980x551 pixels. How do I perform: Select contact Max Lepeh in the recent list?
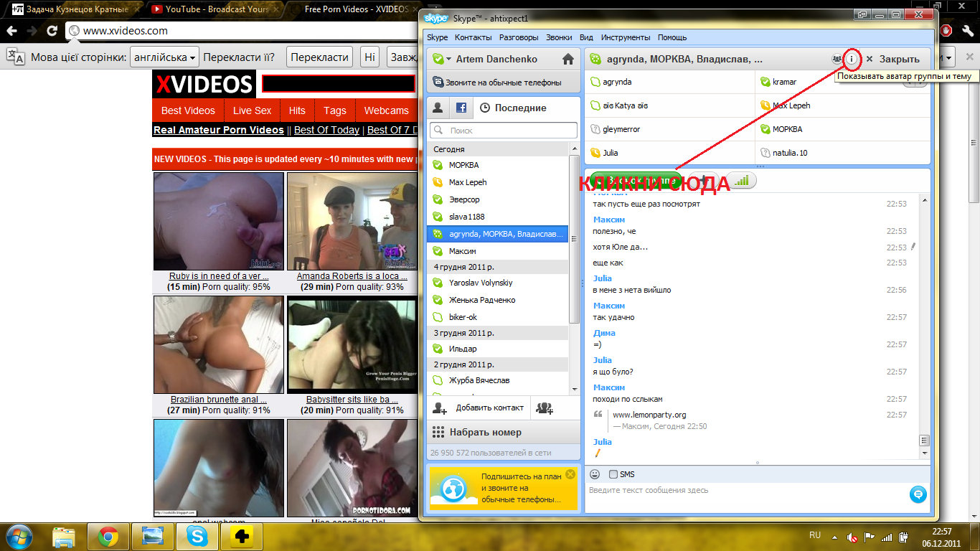click(x=498, y=182)
